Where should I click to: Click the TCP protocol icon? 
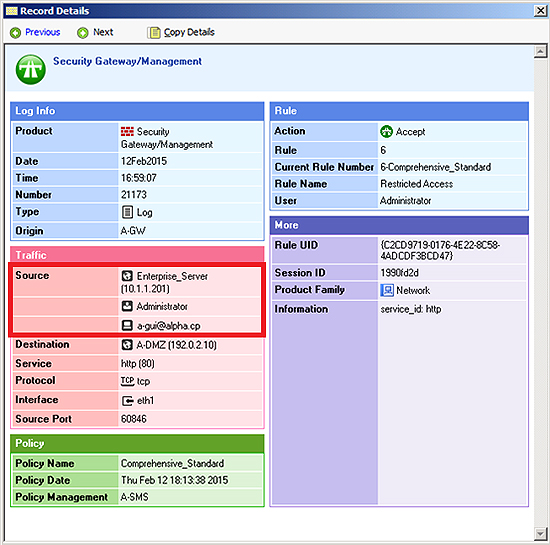(x=127, y=381)
